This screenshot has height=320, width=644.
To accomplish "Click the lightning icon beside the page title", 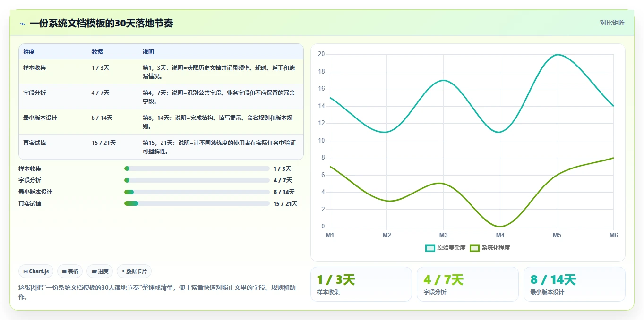I will pyautogui.click(x=22, y=24).
